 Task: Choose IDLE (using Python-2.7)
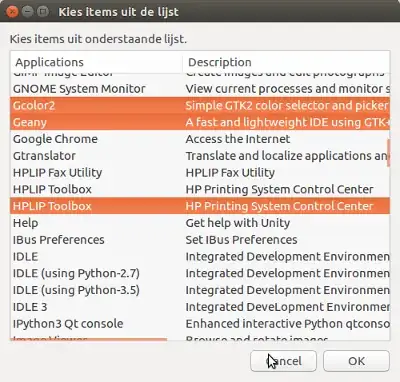[x=200, y=273]
